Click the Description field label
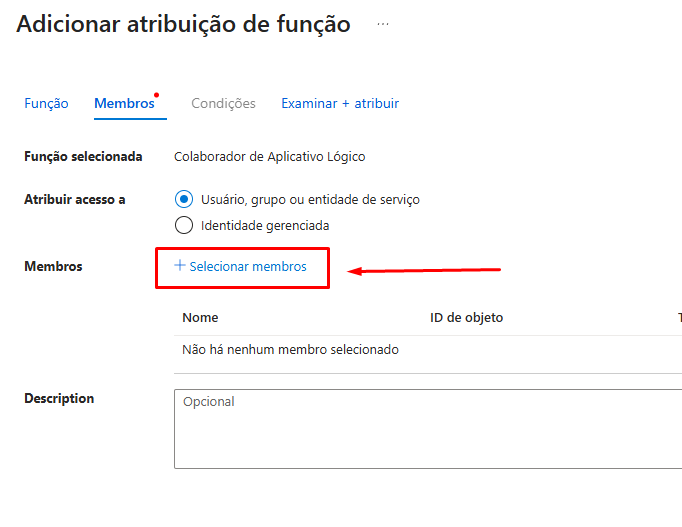Viewport: 682px width, 527px height. pyautogui.click(x=59, y=399)
